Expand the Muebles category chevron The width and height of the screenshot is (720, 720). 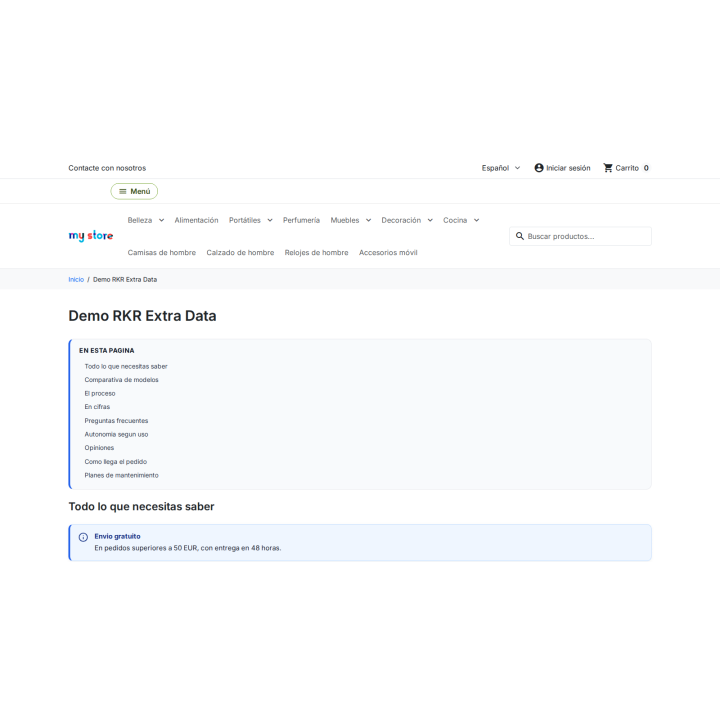368,220
